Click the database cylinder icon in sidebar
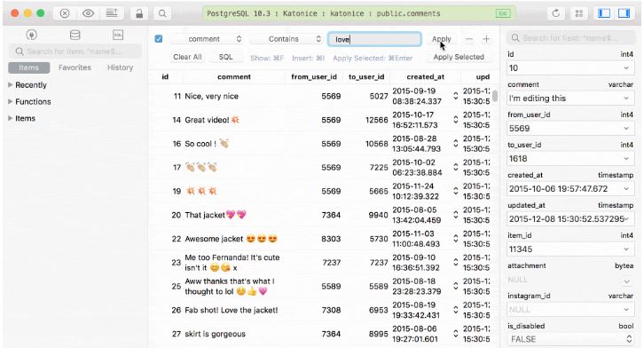 [75, 35]
